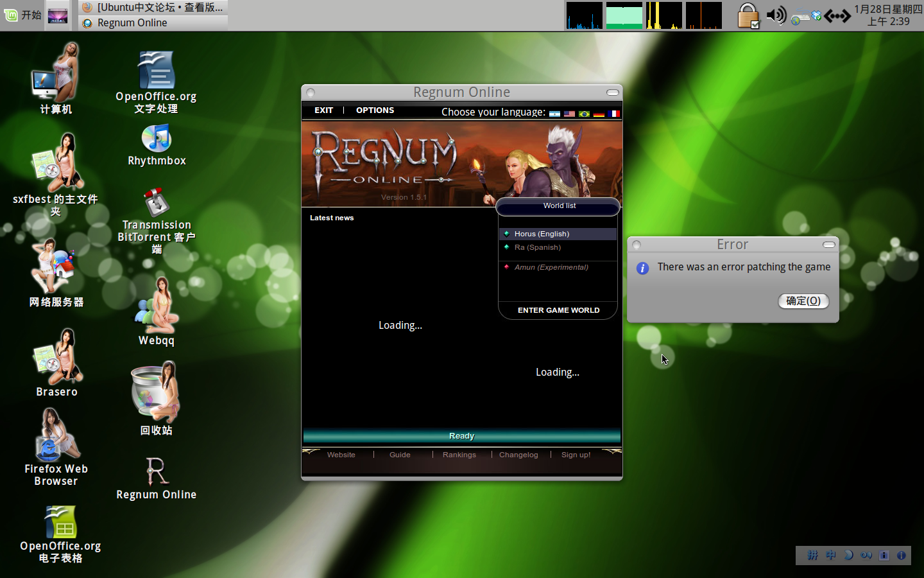Click the Version 1.5.1 label
This screenshot has width=924, height=578.
pyautogui.click(x=404, y=197)
